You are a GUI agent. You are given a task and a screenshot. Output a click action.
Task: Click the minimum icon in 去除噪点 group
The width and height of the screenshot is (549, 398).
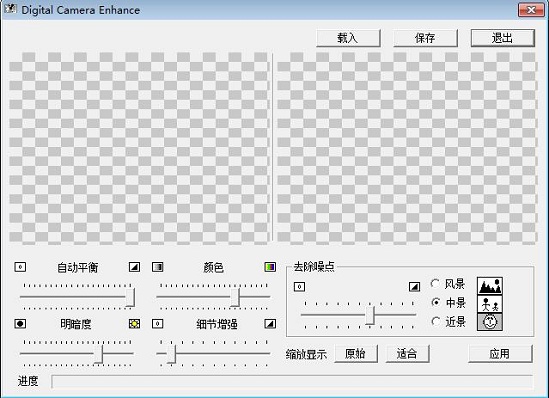(x=299, y=287)
